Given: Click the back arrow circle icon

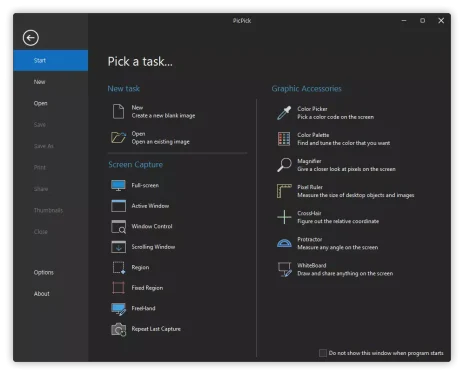Looking at the screenshot, I should (31, 38).
